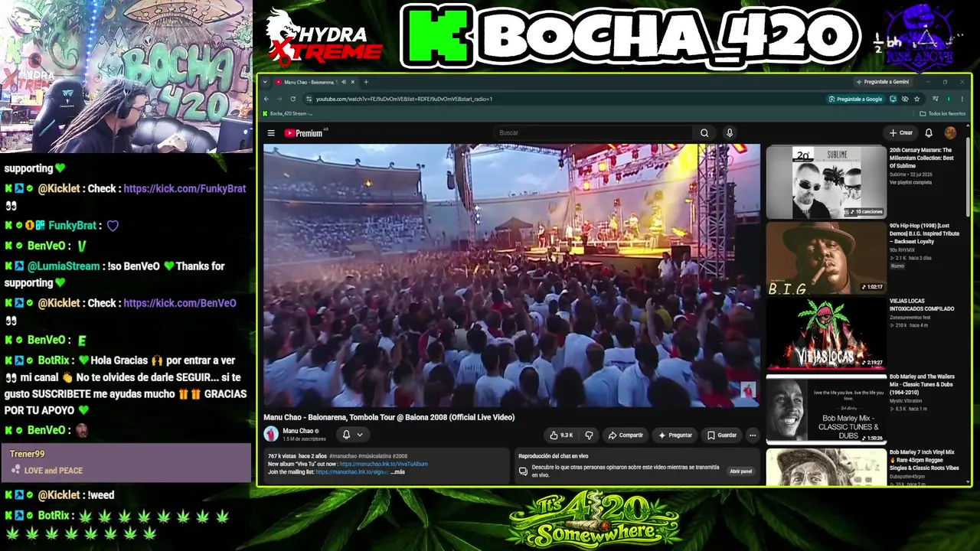Open the mailing list signup link
980x551 pixels.
pyautogui.click(x=351, y=472)
